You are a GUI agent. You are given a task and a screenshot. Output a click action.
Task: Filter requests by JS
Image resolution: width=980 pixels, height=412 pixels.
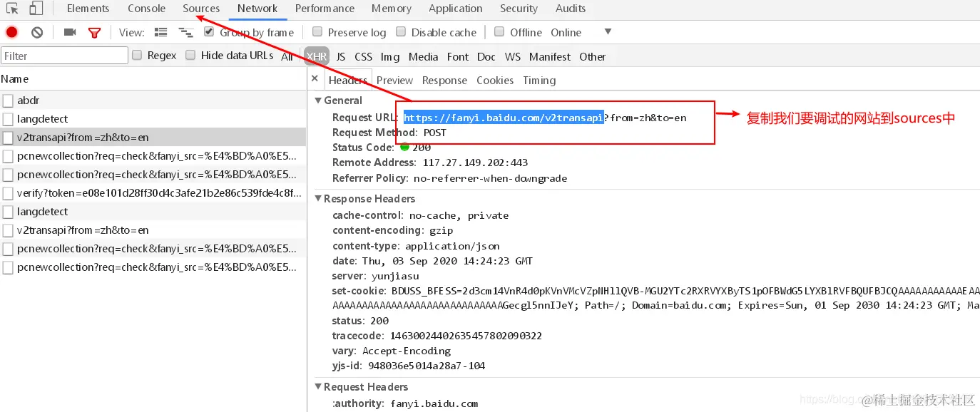coord(341,56)
